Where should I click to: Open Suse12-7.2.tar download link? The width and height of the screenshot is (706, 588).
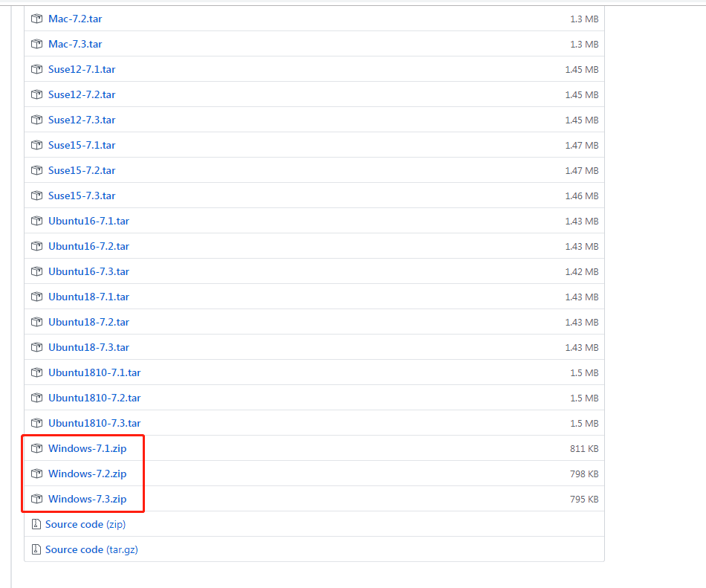[82, 94]
